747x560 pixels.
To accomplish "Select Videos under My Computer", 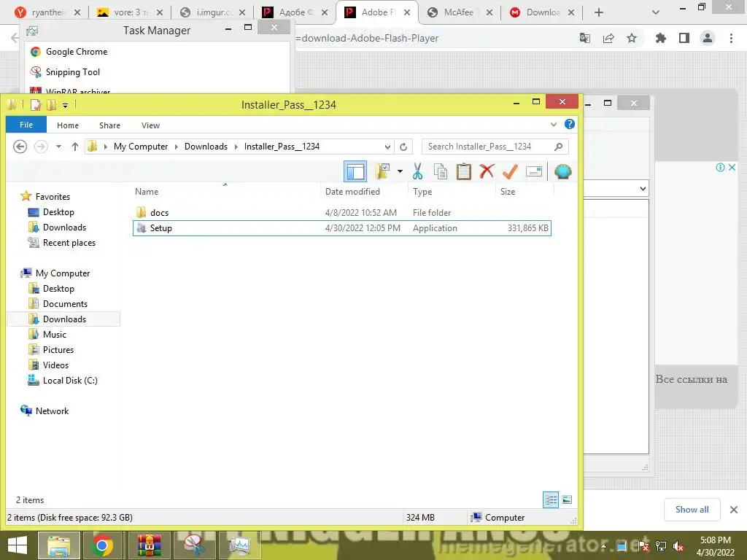I will [x=55, y=365].
